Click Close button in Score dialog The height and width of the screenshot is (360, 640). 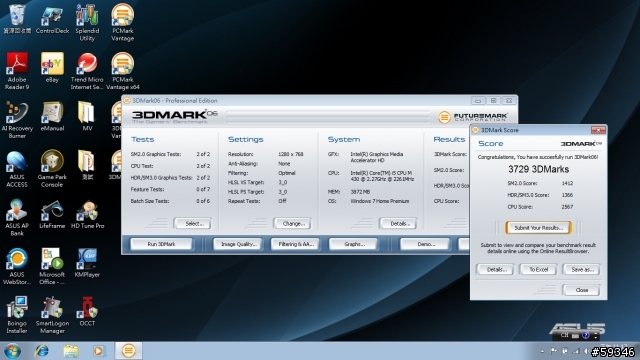click(581, 290)
